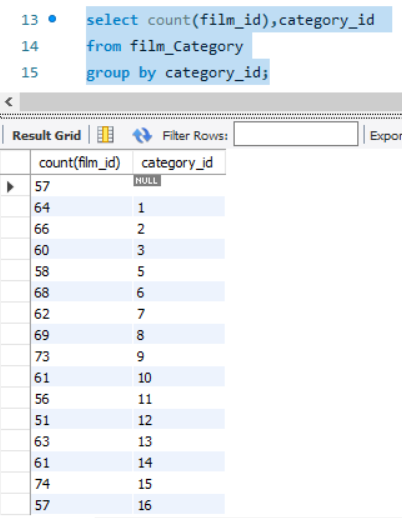Sort by category_id column header
The height and width of the screenshot is (519, 403).
click(x=179, y=163)
